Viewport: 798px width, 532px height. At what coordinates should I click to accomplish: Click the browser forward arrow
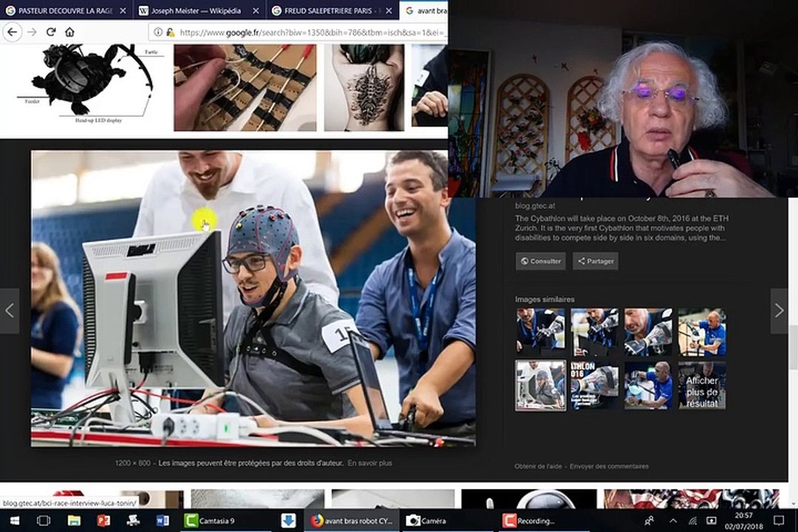click(x=32, y=32)
